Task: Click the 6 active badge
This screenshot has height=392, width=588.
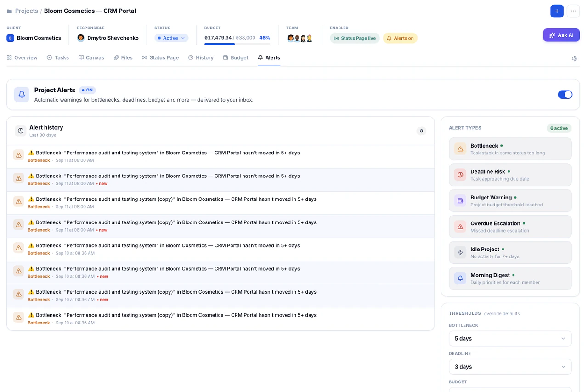Action: pos(559,128)
